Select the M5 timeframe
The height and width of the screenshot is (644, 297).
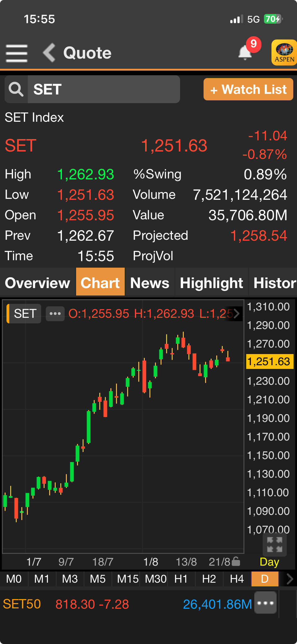click(97, 579)
